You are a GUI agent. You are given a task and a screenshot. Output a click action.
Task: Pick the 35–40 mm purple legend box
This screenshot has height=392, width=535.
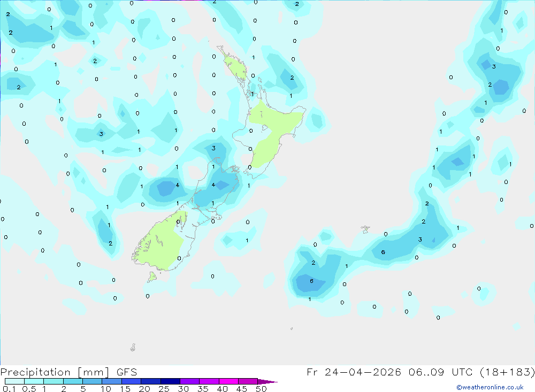[209, 381]
